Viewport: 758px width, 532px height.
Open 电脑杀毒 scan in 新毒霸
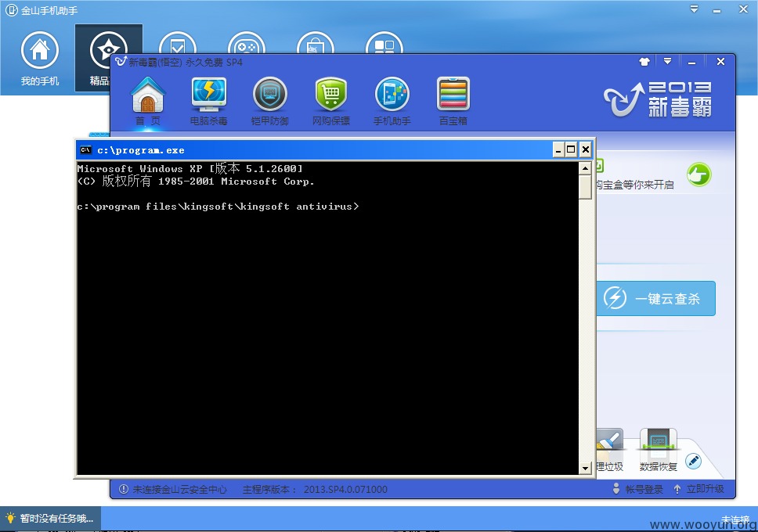(208, 102)
